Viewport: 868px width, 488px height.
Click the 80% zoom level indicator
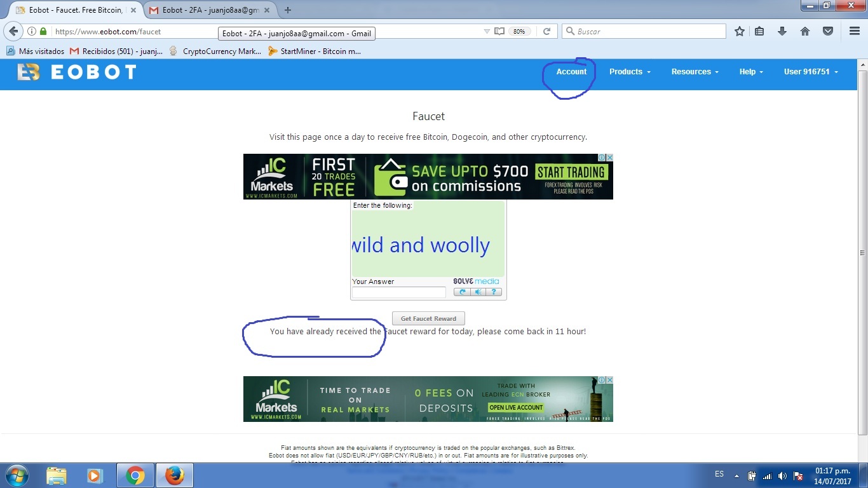click(519, 31)
